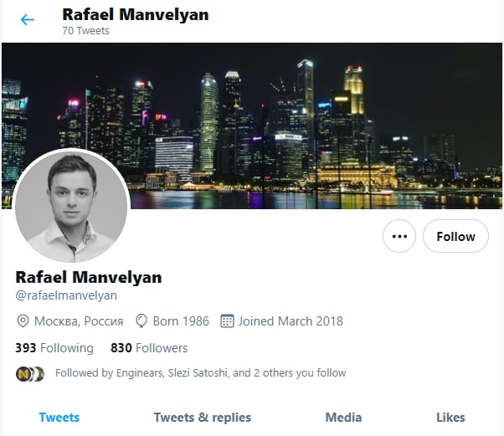The width and height of the screenshot is (504, 436).
Task: Open the Likes tab
Action: click(450, 418)
